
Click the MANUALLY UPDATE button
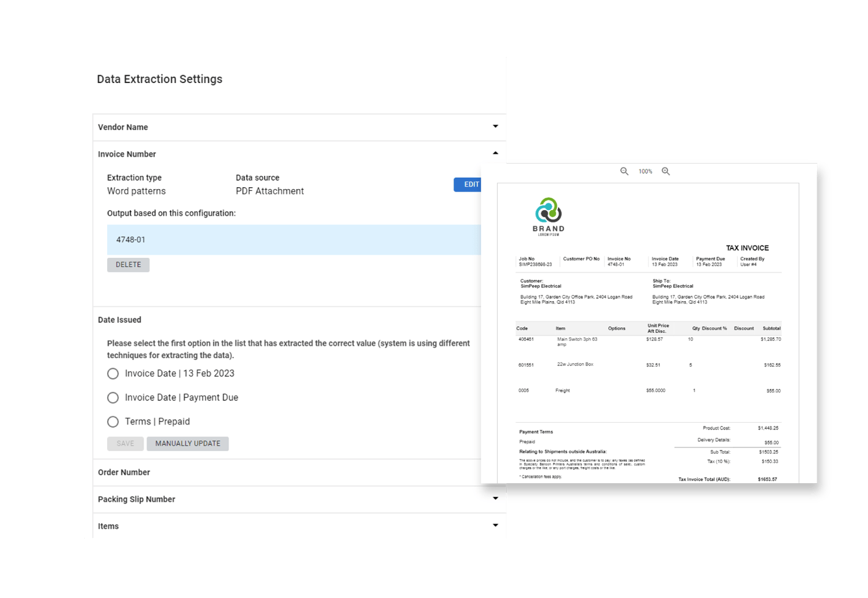(188, 444)
